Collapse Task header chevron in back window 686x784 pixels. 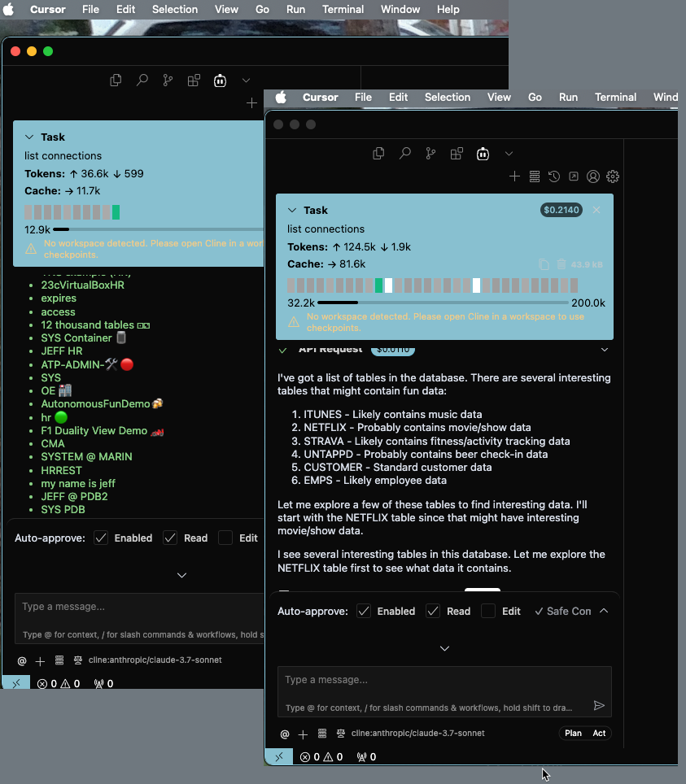(x=29, y=137)
